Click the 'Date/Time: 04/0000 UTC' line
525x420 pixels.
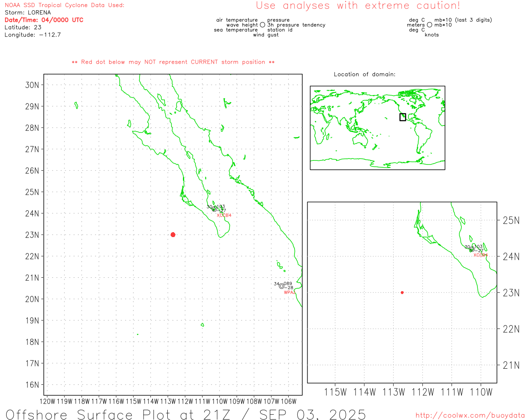44,20
